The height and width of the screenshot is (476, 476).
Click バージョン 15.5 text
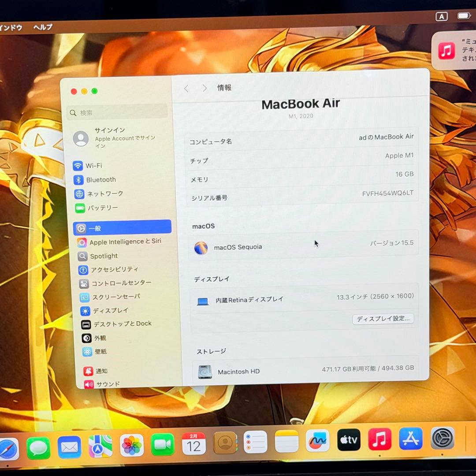[x=392, y=243]
